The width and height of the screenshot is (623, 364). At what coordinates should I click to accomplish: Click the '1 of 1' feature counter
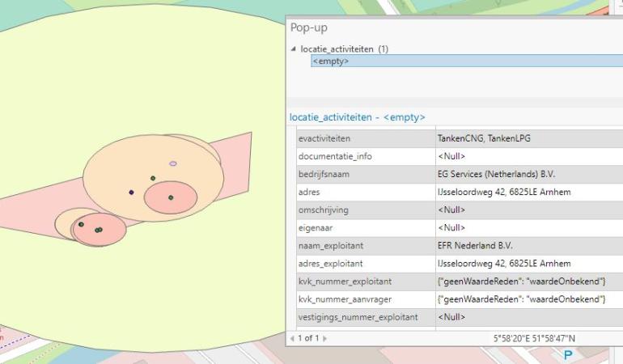point(309,337)
